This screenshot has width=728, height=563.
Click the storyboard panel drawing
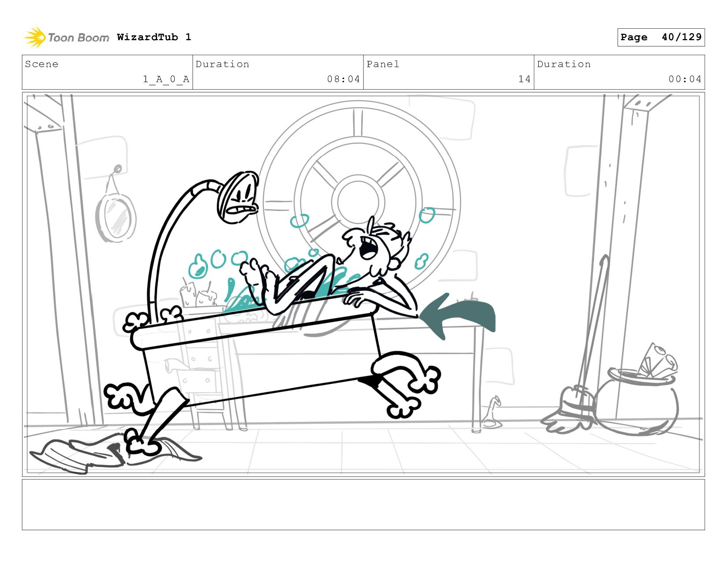(364, 284)
